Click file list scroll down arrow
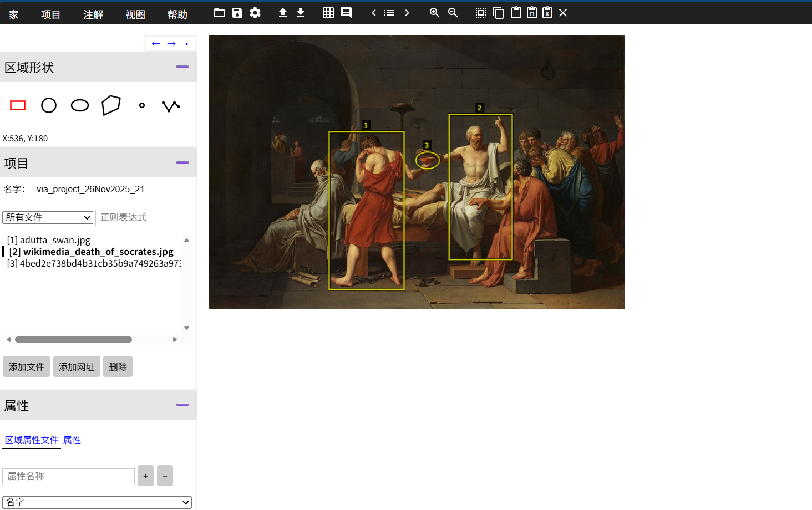 coord(187,328)
